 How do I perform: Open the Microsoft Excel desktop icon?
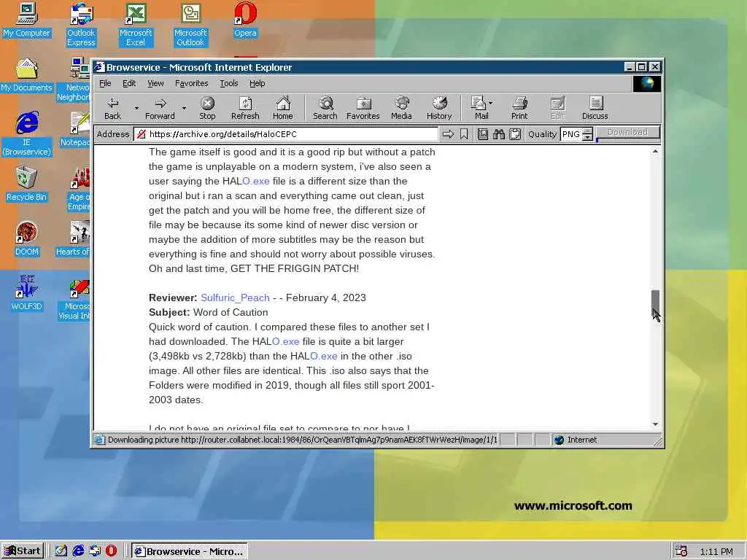tap(136, 24)
